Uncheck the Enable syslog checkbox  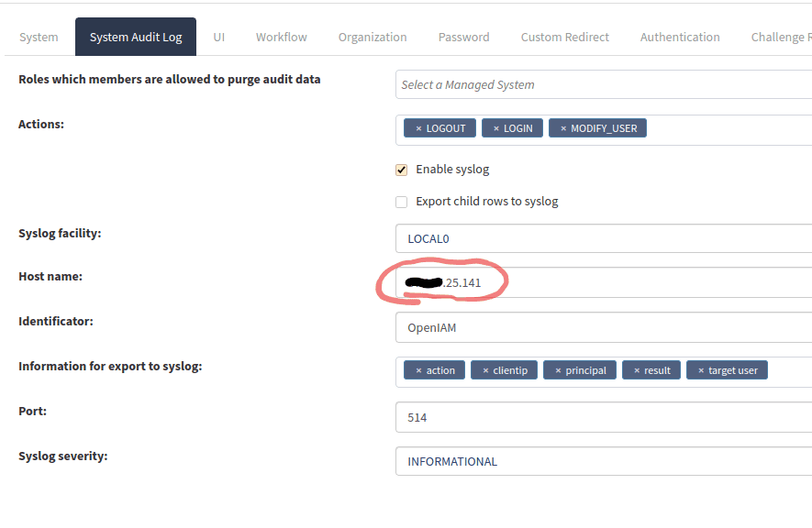pos(402,170)
